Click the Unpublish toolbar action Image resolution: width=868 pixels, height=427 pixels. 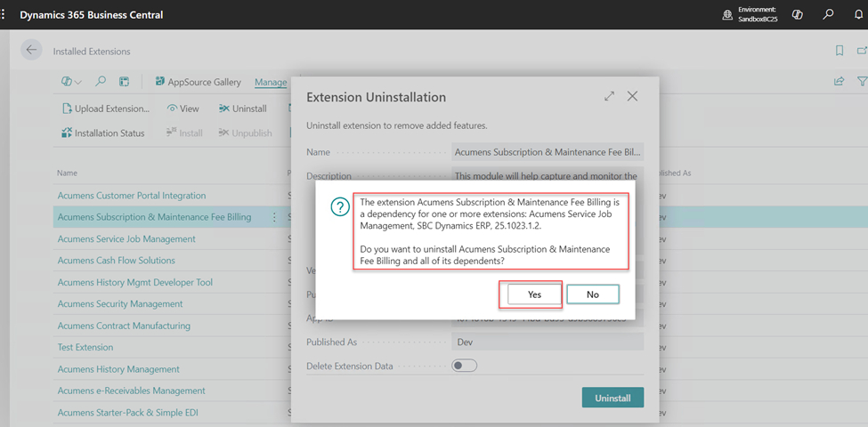point(245,133)
